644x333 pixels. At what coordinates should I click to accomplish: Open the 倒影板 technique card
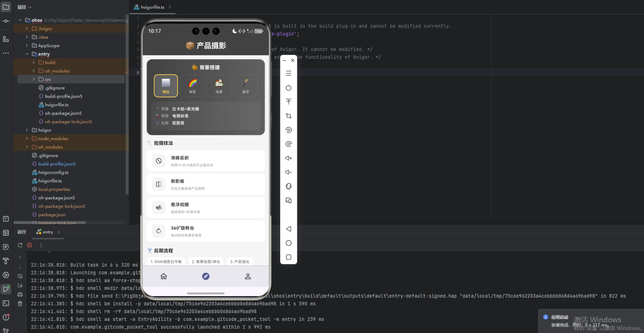pos(206,184)
